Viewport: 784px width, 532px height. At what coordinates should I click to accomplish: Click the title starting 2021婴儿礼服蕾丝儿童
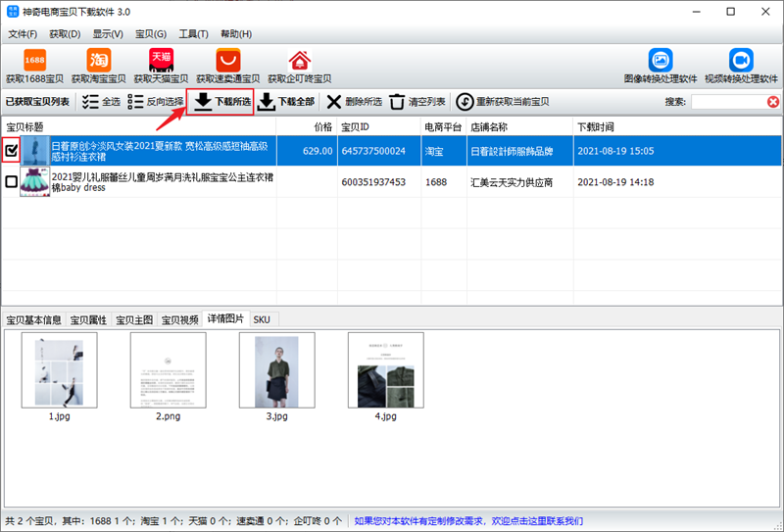[163, 182]
